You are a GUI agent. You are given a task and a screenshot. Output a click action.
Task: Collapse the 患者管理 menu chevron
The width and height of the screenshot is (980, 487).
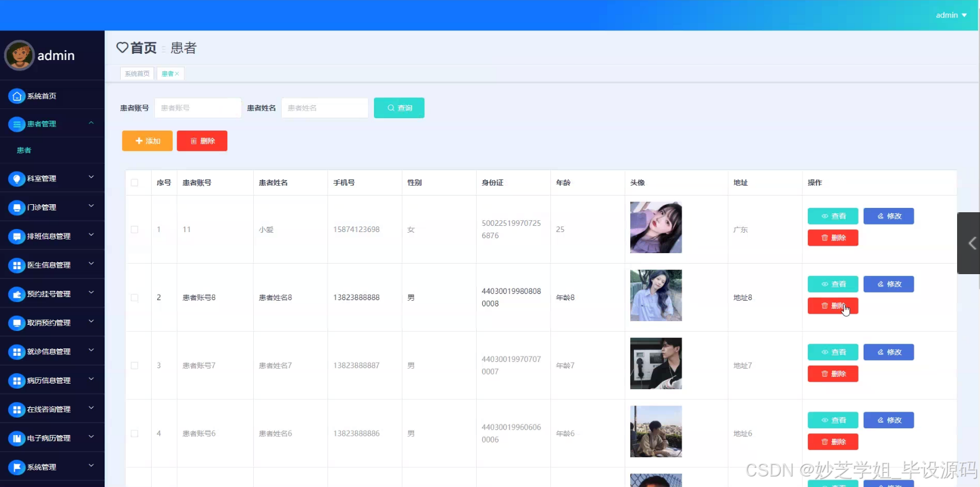[91, 123]
